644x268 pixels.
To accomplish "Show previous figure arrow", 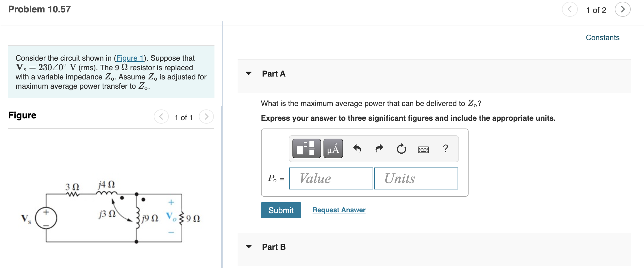I will [161, 117].
